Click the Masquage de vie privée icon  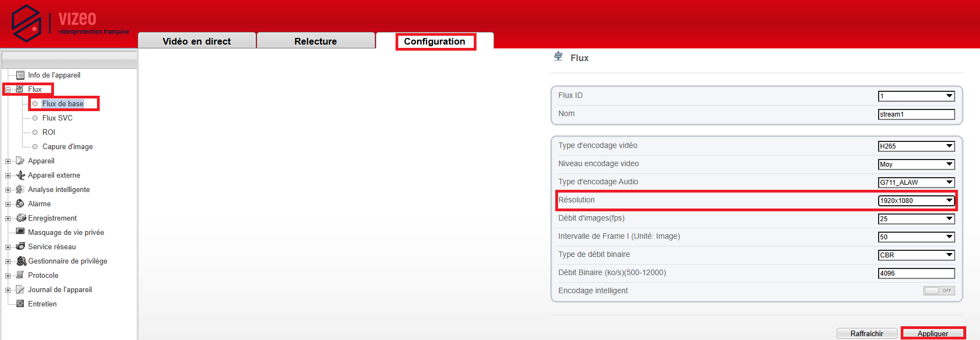point(20,232)
